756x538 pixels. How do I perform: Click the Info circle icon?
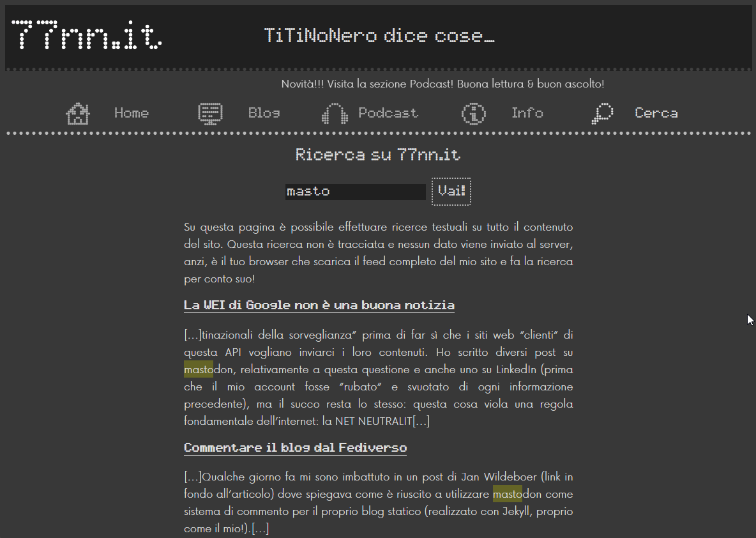pos(473,114)
